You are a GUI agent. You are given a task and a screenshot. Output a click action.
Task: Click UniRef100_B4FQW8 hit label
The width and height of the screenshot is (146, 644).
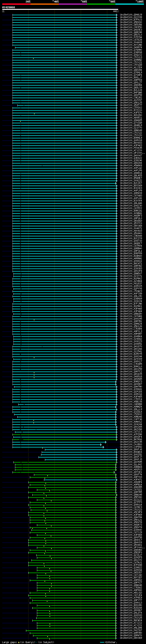(131, 93)
